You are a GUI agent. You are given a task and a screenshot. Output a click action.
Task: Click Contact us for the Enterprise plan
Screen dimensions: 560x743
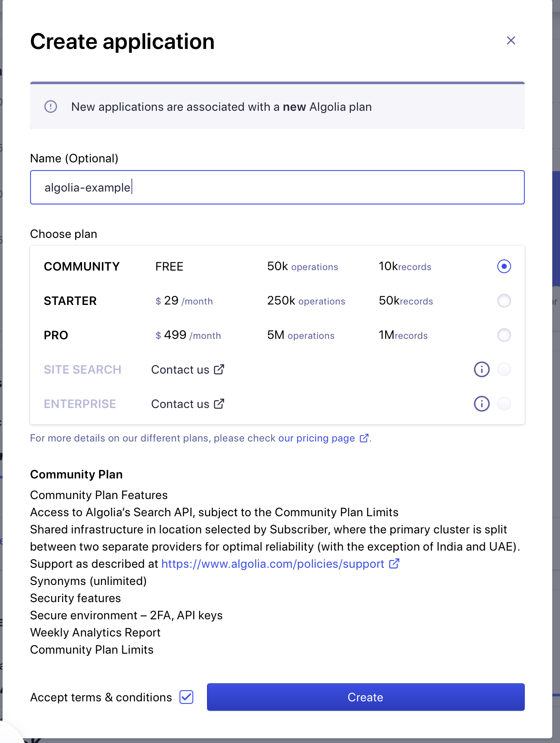pos(180,404)
